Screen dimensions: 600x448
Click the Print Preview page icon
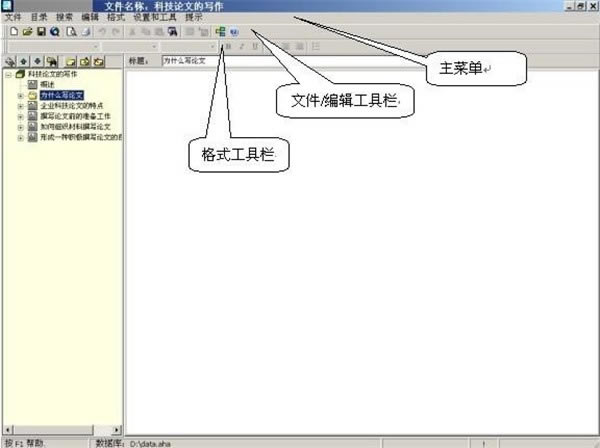pos(72,31)
